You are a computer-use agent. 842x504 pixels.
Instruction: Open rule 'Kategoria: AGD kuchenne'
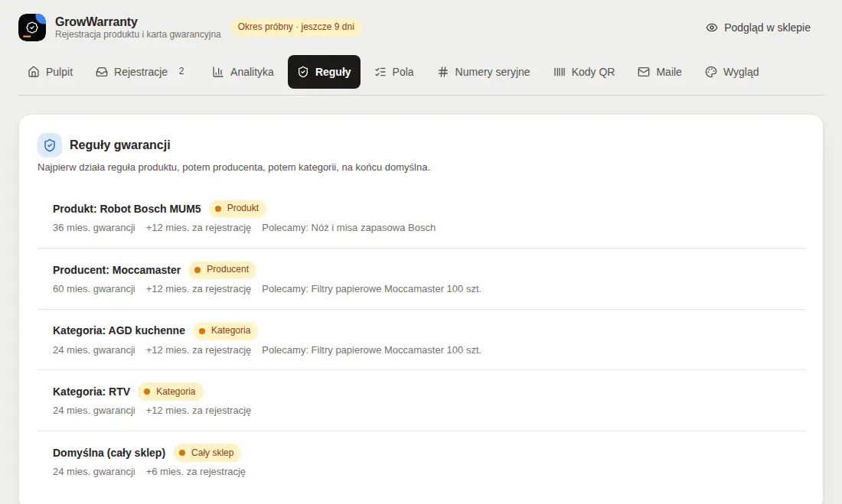(x=422, y=340)
